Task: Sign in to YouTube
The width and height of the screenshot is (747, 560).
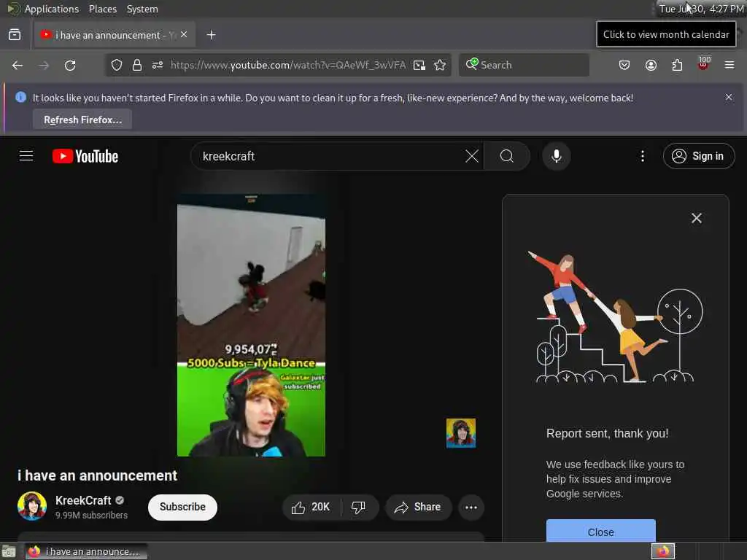Action: pos(698,156)
